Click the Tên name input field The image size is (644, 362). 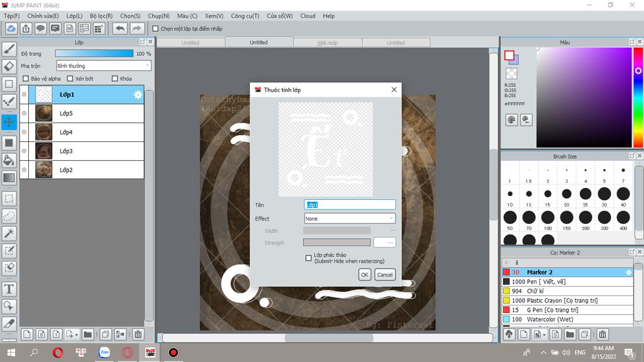click(x=350, y=204)
